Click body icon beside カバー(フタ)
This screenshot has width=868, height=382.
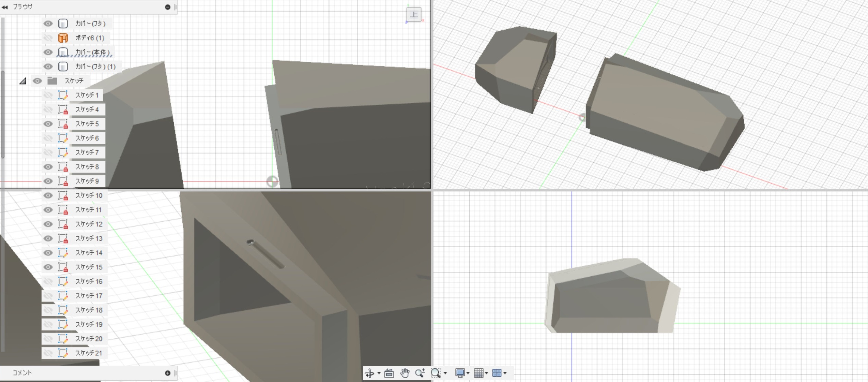point(63,24)
